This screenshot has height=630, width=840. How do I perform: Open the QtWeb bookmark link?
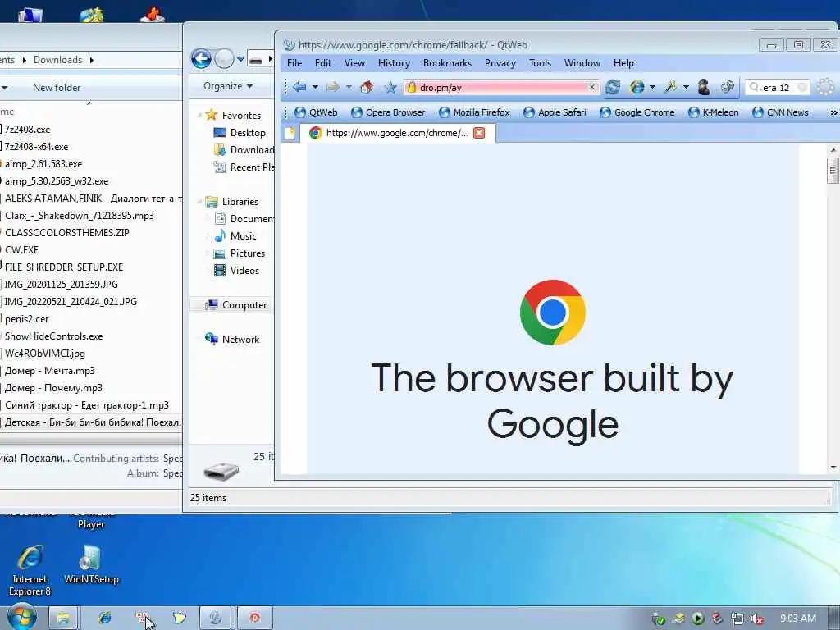pyautogui.click(x=317, y=112)
